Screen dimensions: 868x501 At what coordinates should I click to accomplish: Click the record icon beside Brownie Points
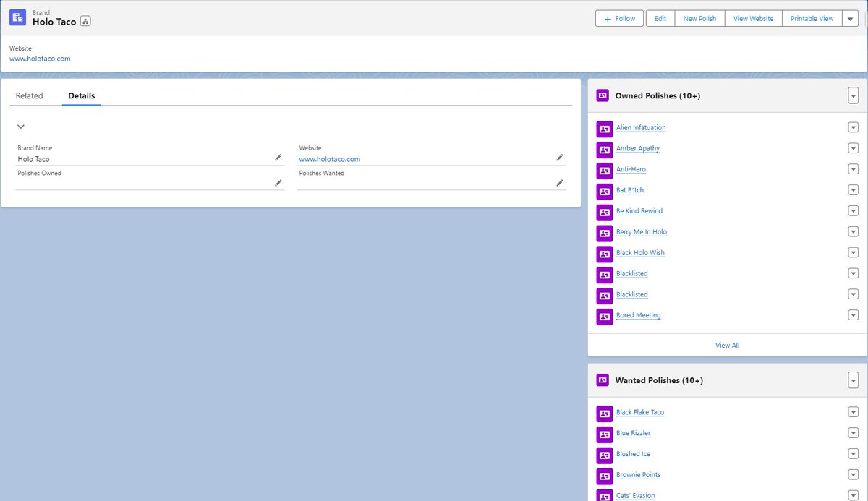point(605,476)
